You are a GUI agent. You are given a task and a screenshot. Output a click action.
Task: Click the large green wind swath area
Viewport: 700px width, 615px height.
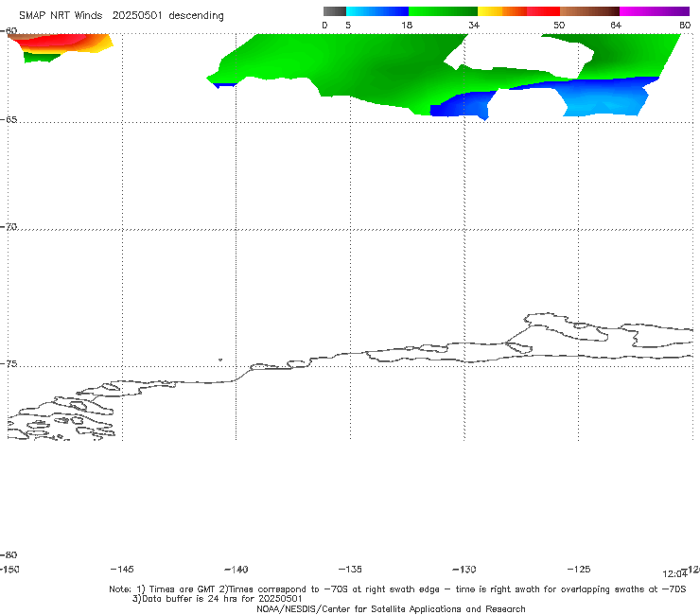(x=358, y=67)
